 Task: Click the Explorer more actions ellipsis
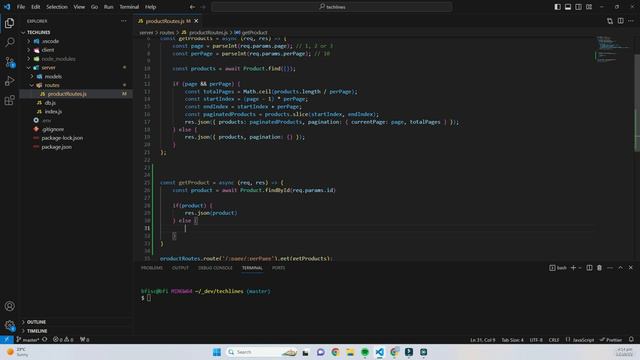point(124,21)
